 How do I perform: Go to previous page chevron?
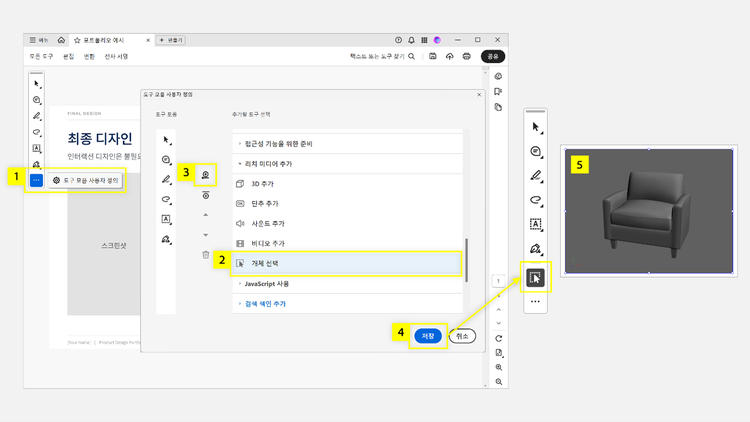[x=498, y=310]
